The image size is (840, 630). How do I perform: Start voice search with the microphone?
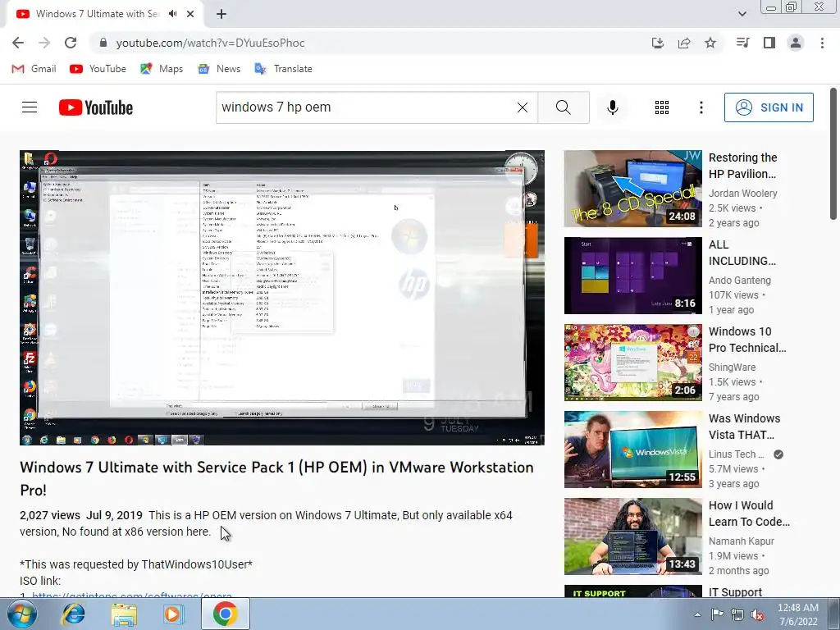(612, 107)
